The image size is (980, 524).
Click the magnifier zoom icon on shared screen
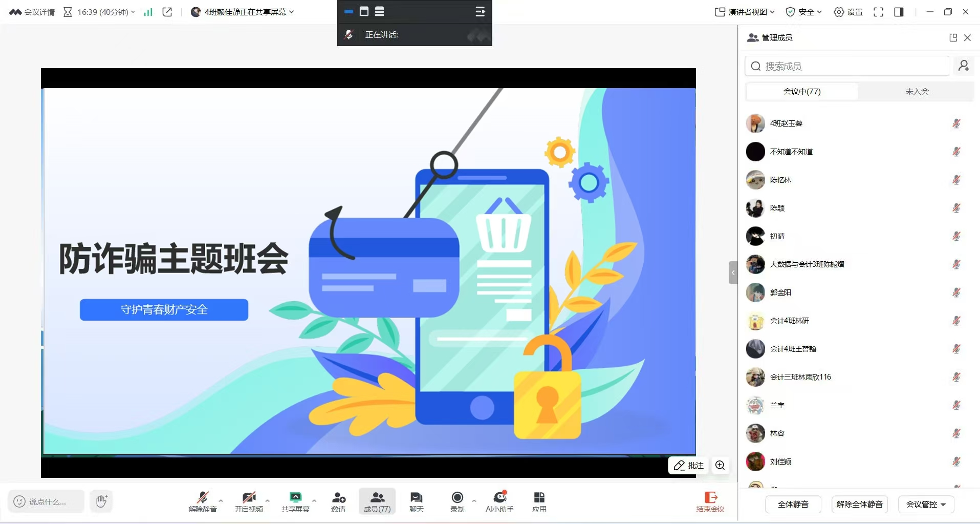click(x=720, y=465)
